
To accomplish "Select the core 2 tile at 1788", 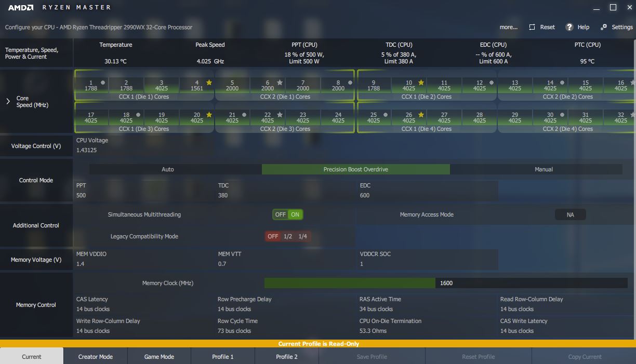I will pos(126,86).
